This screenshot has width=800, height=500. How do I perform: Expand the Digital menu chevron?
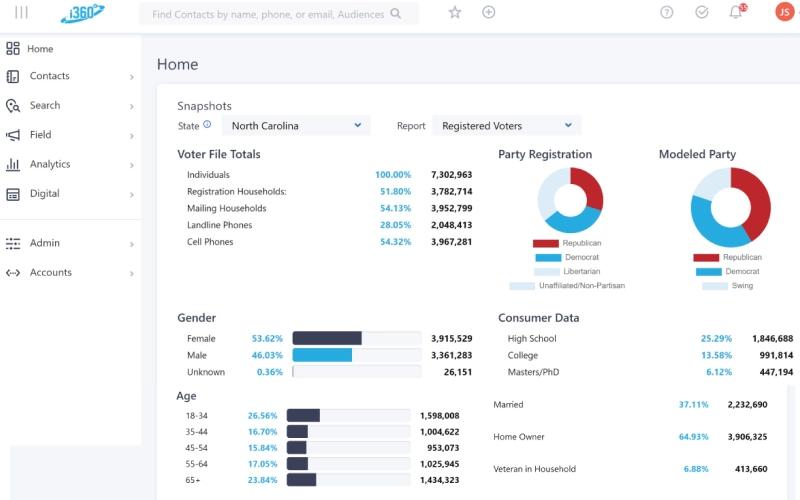[x=132, y=195]
